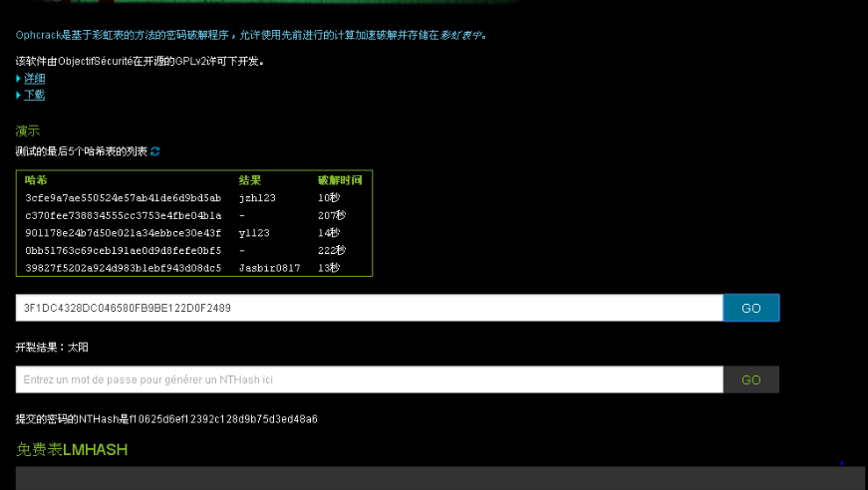This screenshot has width=868, height=490.
Task: Click the 222秒 cracking time cell
Action: (332, 251)
